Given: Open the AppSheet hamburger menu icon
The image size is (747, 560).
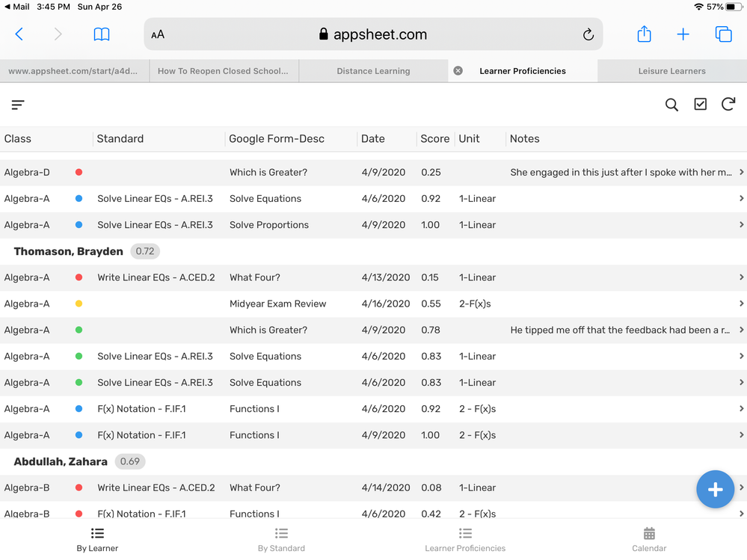Looking at the screenshot, I should pyautogui.click(x=18, y=105).
